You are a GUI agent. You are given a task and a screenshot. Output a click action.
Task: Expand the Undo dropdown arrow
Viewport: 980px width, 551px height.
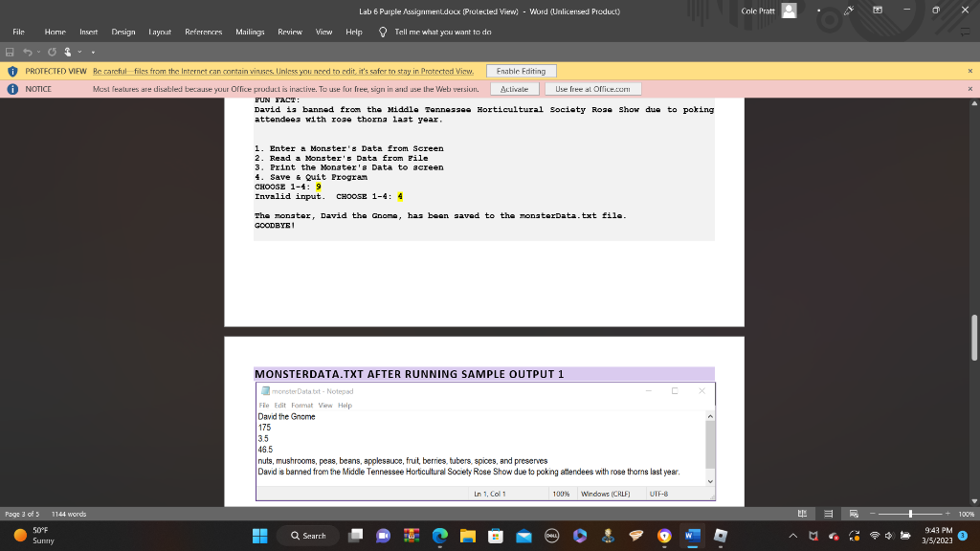tap(38, 52)
